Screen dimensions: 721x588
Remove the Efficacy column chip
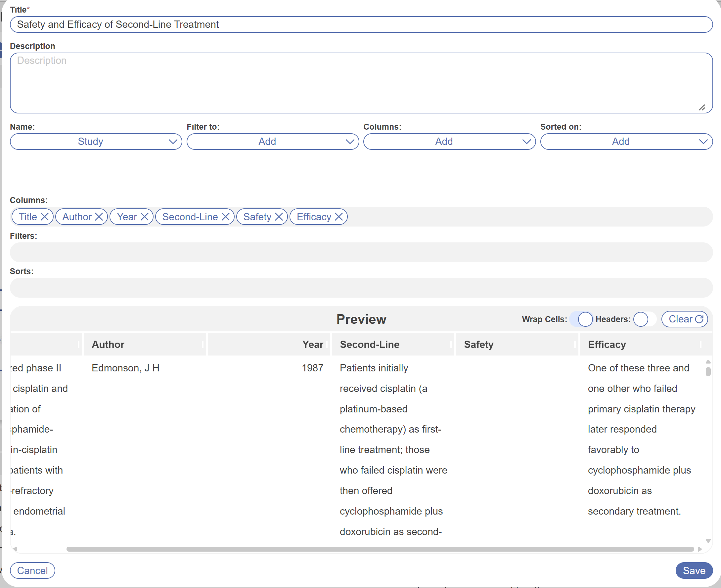(x=339, y=217)
